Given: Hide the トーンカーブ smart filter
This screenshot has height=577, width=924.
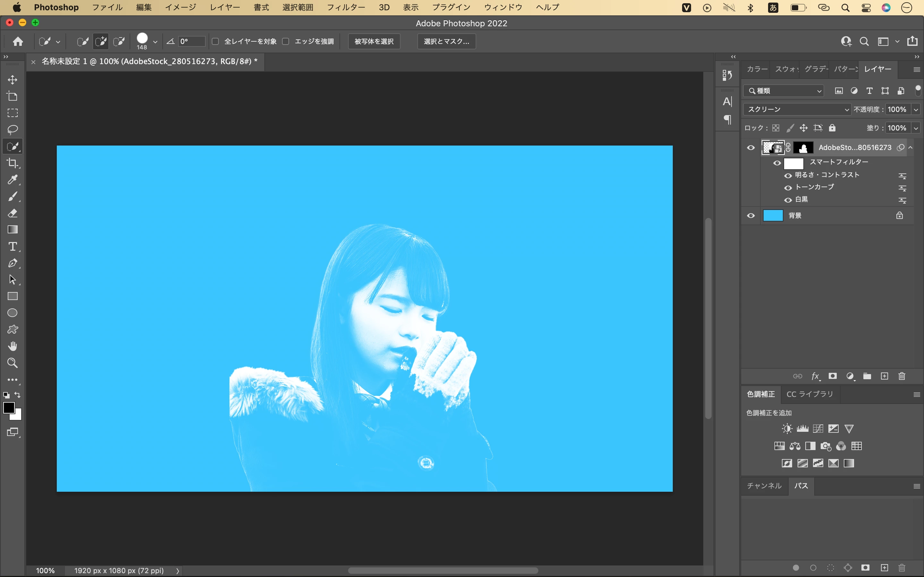Looking at the screenshot, I should tap(788, 188).
